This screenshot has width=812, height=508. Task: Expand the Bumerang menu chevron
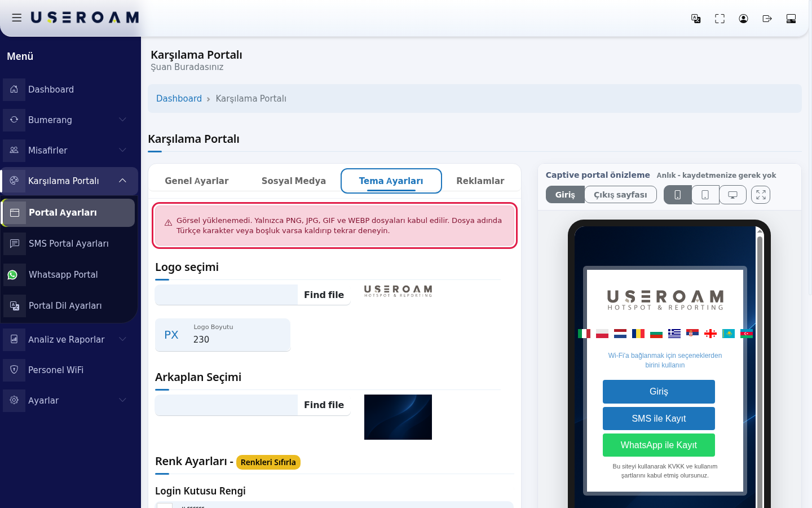click(122, 120)
